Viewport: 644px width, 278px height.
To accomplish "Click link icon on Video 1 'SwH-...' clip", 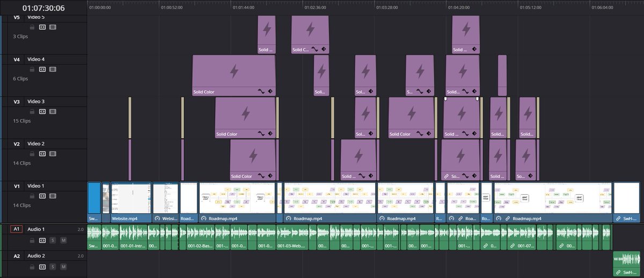I will (x=619, y=218).
